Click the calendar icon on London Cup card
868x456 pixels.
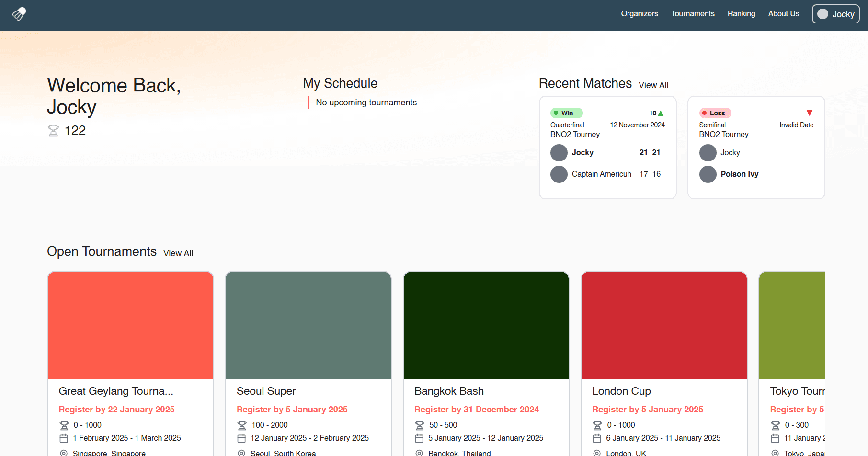coord(598,438)
